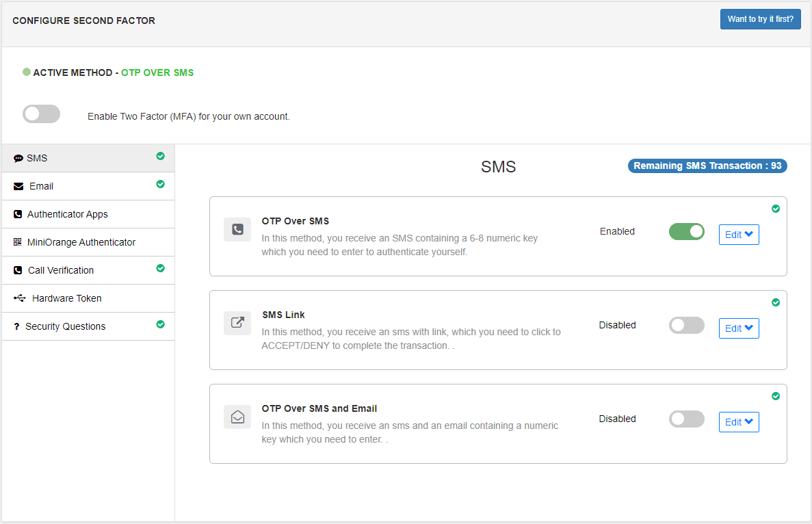Image resolution: width=812 pixels, height=524 pixels.
Task: Click the OTP Over SMS phone icon
Action: tap(237, 229)
